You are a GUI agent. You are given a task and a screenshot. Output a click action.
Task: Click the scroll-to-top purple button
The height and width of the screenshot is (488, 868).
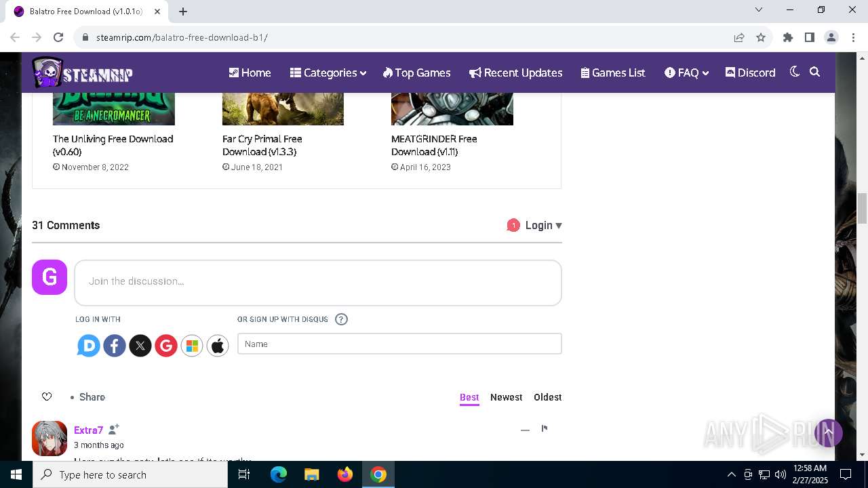tap(828, 432)
